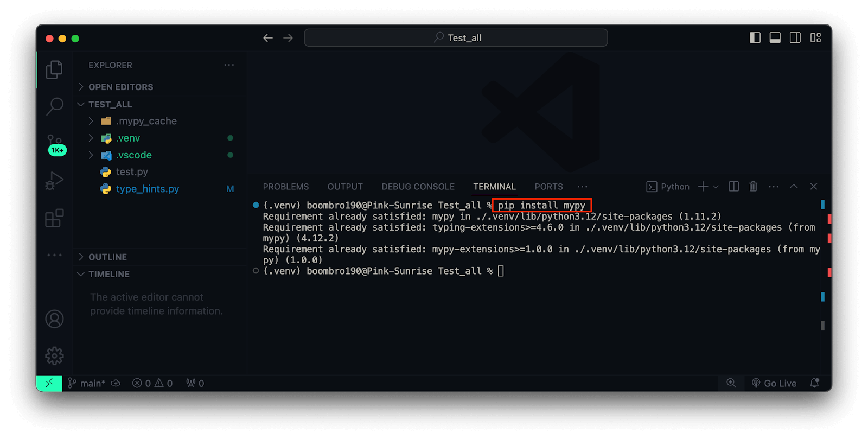Click the main* branch indicator
This screenshot has width=868, height=439.
point(87,383)
